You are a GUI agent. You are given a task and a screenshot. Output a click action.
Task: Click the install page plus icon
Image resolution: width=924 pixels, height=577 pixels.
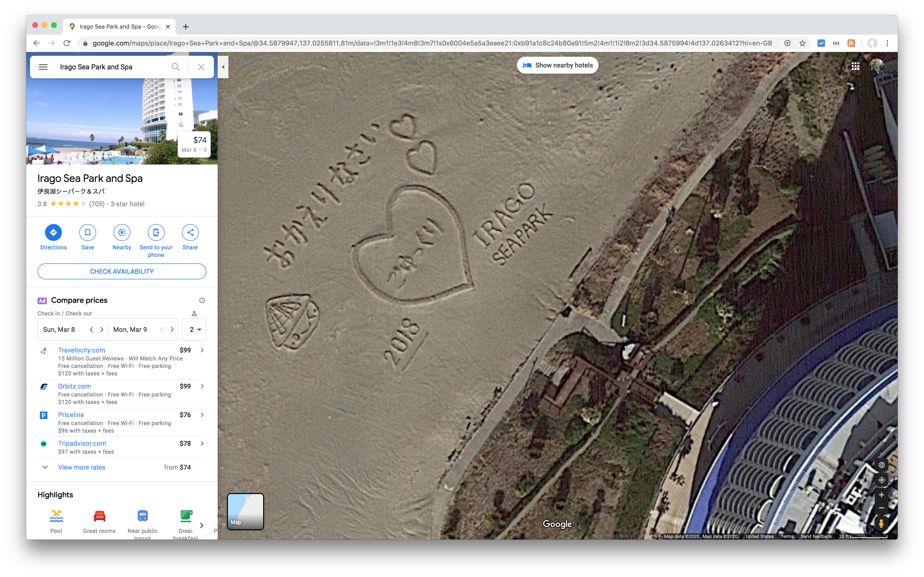[787, 43]
